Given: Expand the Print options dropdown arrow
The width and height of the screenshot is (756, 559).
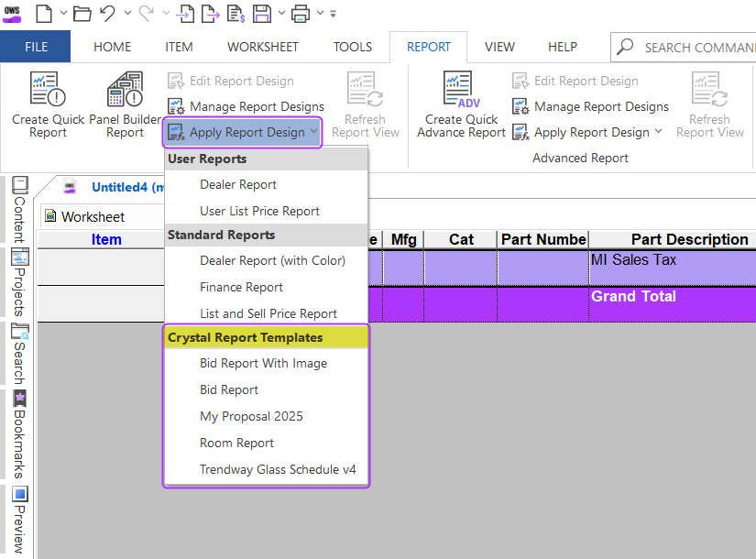Looking at the screenshot, I should point(320,13).
